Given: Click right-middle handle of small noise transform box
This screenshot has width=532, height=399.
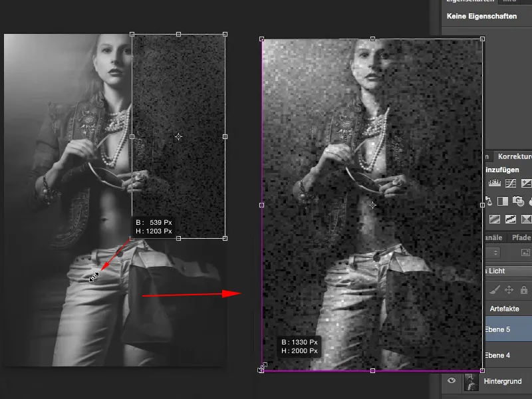Looking at the screenshot, I should pyautogui.click(x=225, y=136).
